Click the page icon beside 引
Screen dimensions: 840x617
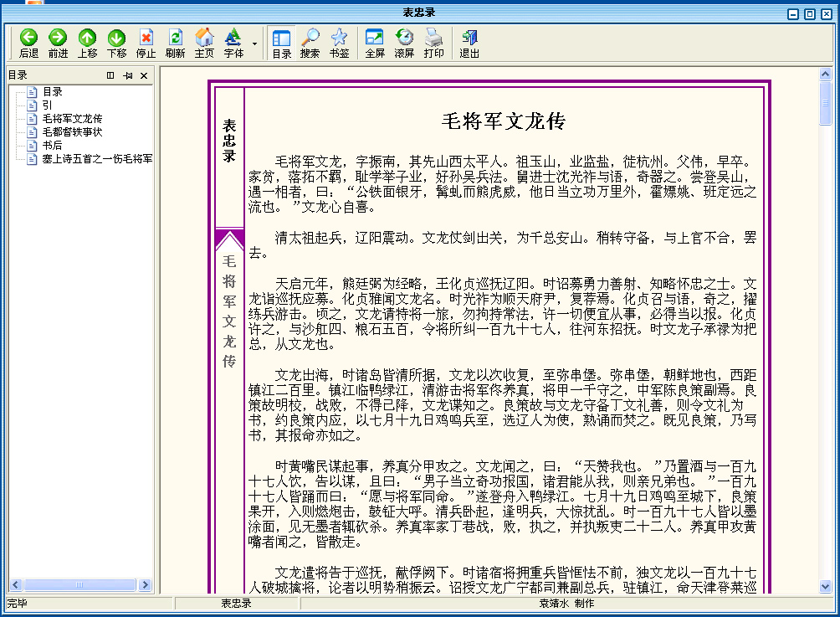[x=32, y=105]
